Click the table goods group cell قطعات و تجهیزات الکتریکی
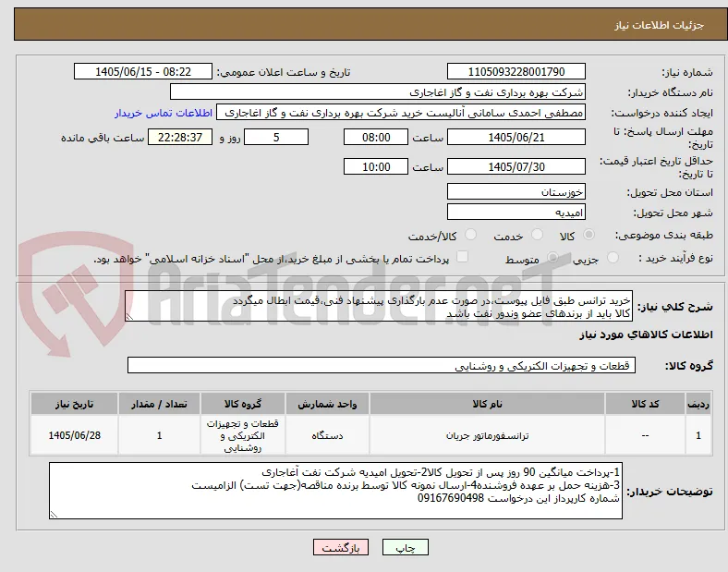 243,435
